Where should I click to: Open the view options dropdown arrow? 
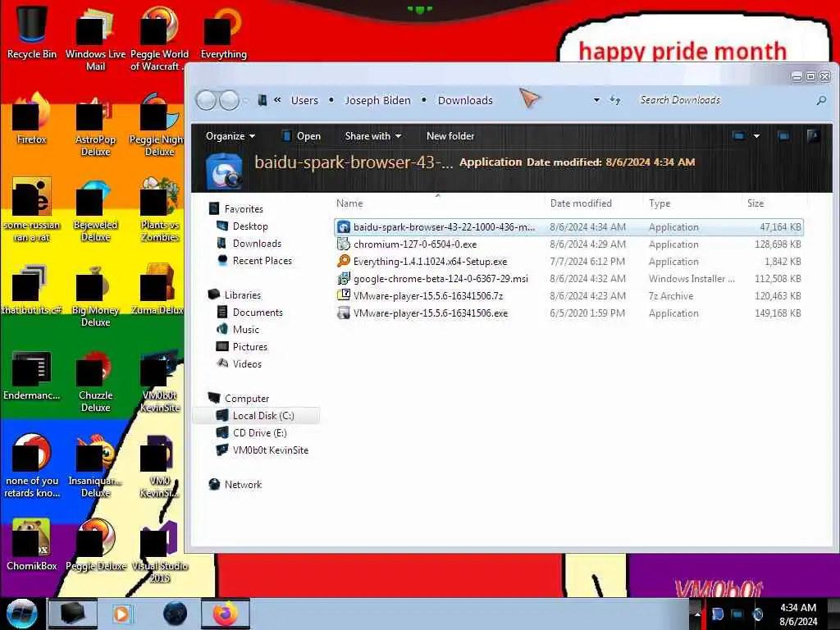pos(756,136)
